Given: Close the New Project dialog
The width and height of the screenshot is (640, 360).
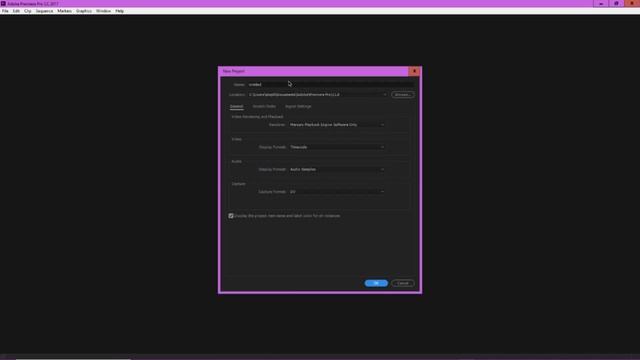Looking at the screenshot, I should (414, 71).
